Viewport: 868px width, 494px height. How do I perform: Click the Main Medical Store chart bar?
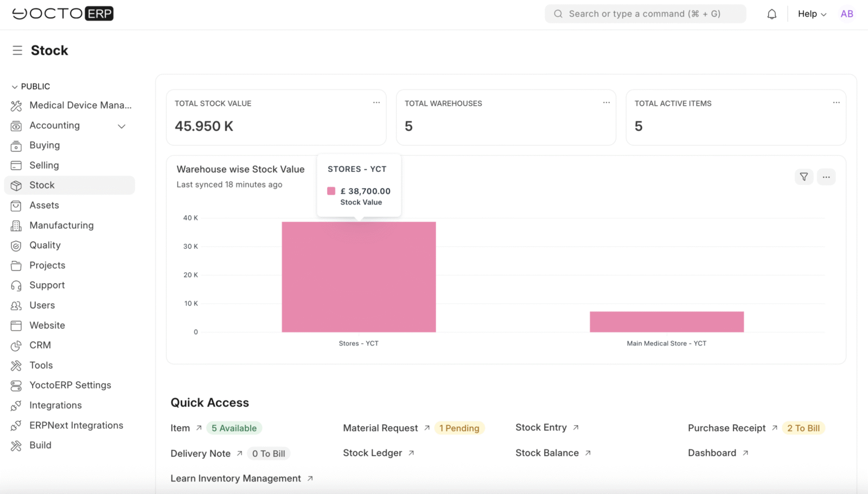(666, 322)
